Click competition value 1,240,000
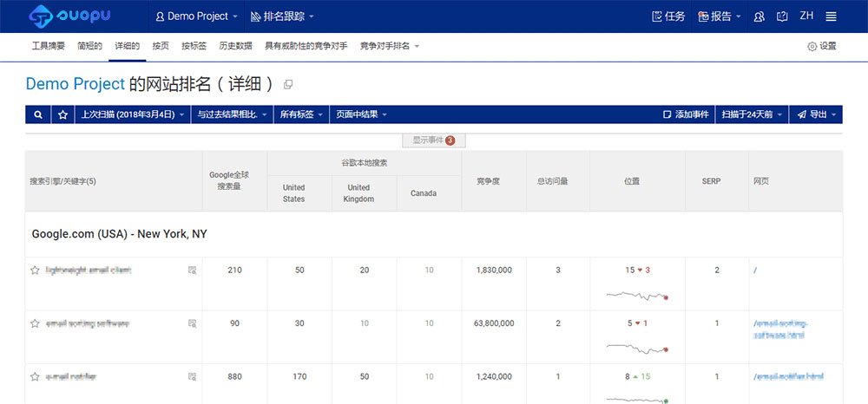Viewport: 868px width, 404px height. coord(494,376)
